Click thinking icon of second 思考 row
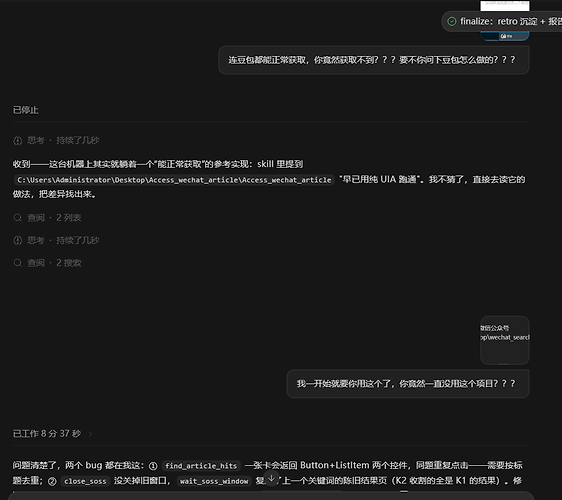This screenshot has height=500, width=562. [18, 240]
